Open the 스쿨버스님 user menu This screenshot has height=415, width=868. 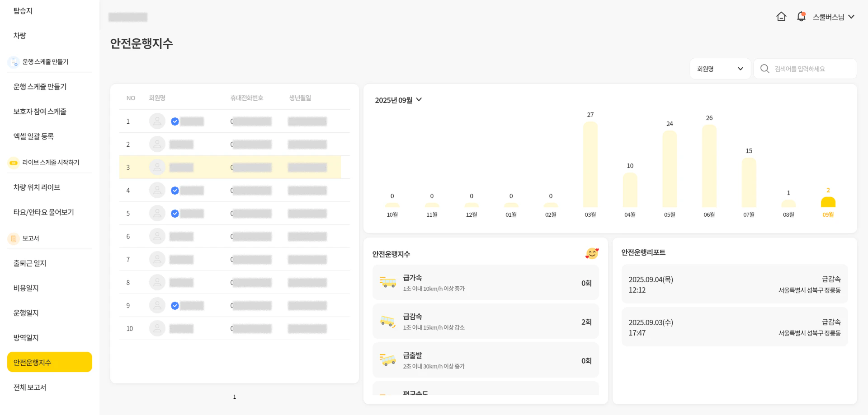point(833,17)
